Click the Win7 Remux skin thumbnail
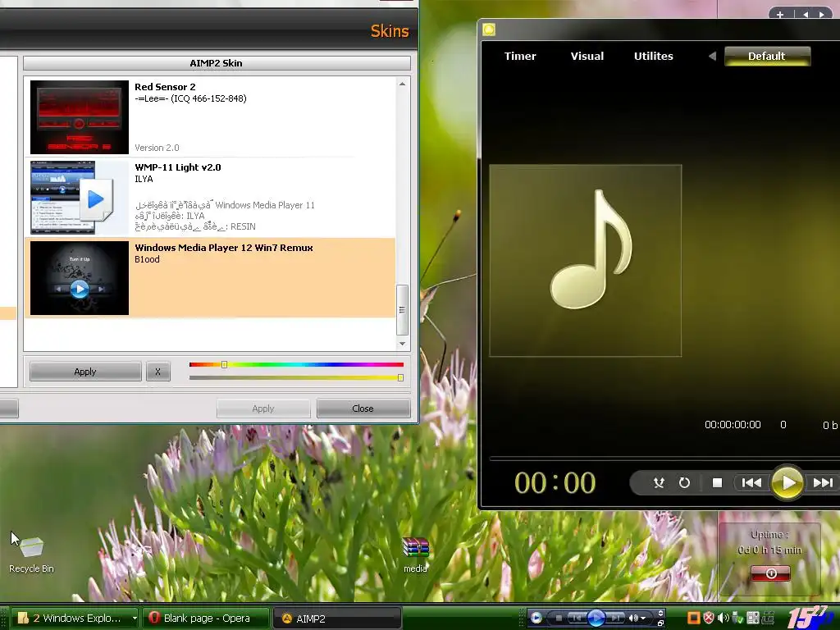Viewport: 840px width, 630px height. pos(80,278)
